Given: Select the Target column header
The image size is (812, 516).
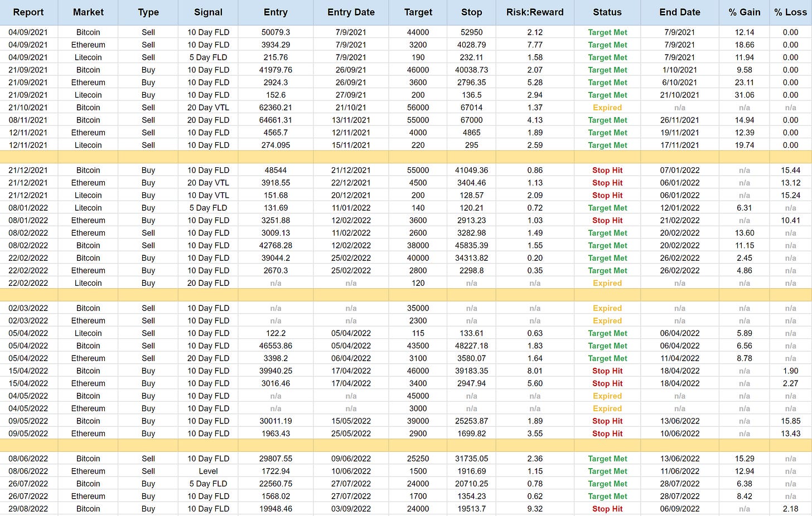Looking at the screenshot, I should 418,12.
